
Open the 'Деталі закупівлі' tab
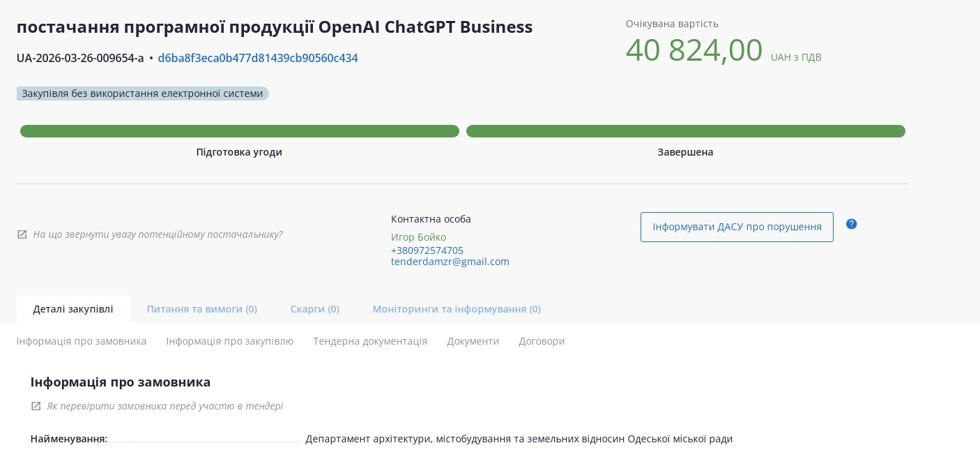point(73,309)
